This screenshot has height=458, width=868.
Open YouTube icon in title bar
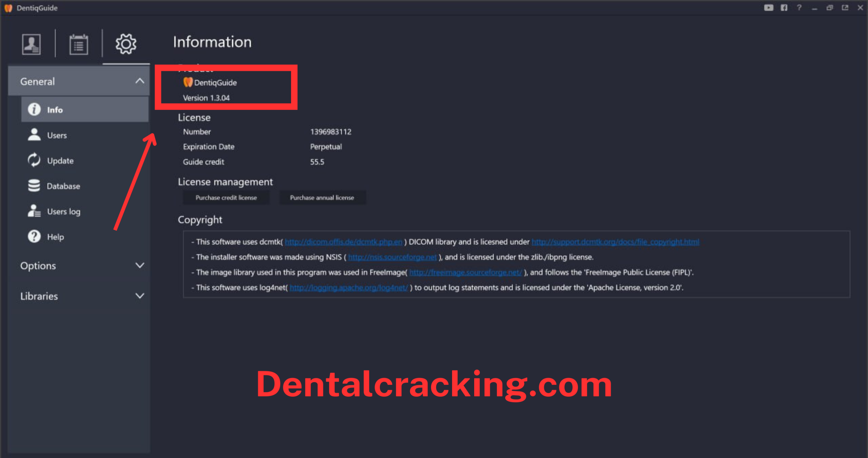pos(769,8)
